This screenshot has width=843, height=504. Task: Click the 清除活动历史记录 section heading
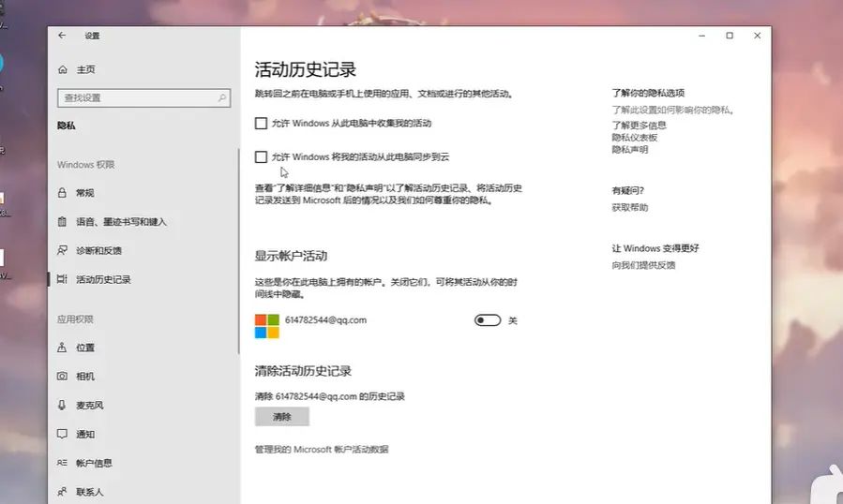pyautogui.click(x=303, y=371)
